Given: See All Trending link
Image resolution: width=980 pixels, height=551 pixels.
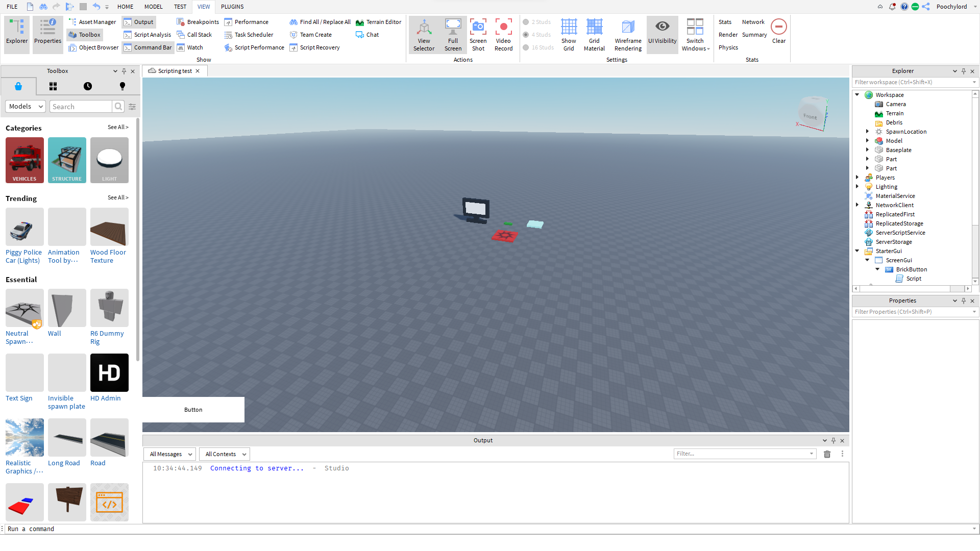Looking at the screenshot, I should click(x=118, y=197).
